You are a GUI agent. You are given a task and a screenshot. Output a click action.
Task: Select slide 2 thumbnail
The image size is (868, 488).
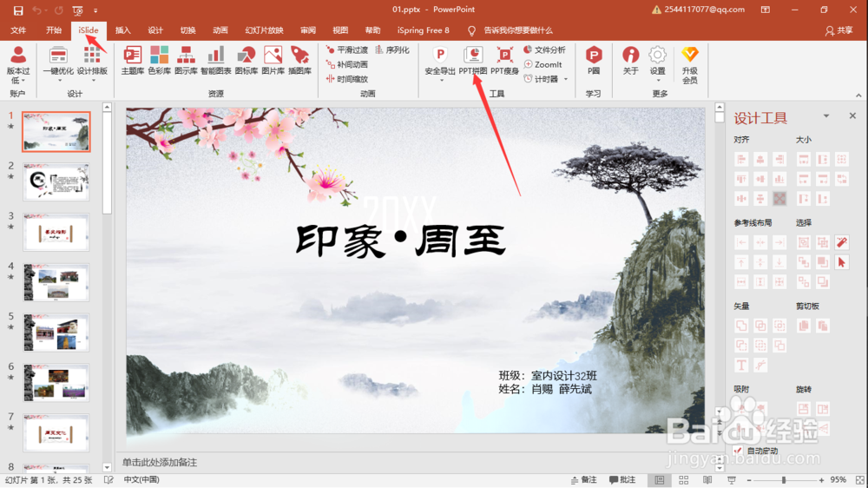click(56, 181)
